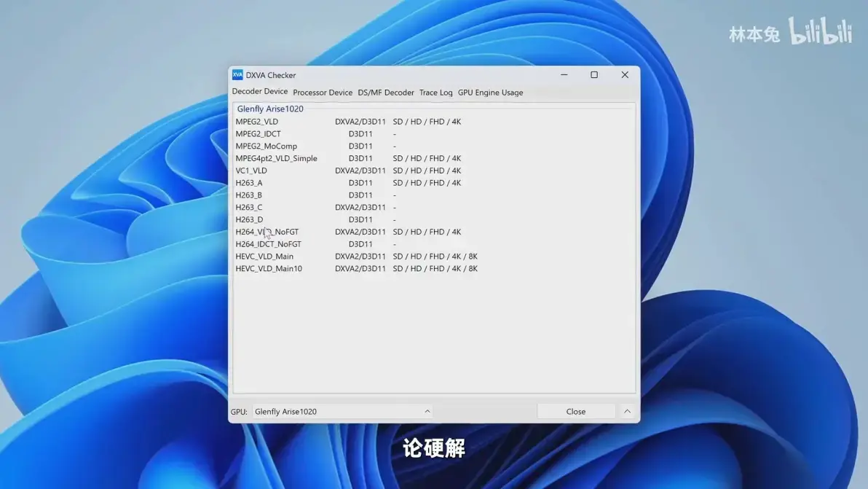The height and width of the screenshot is (489, 868).
Task: Open the GPU dropdown showing Glenfly Arise1020
Action: [343, 412]
